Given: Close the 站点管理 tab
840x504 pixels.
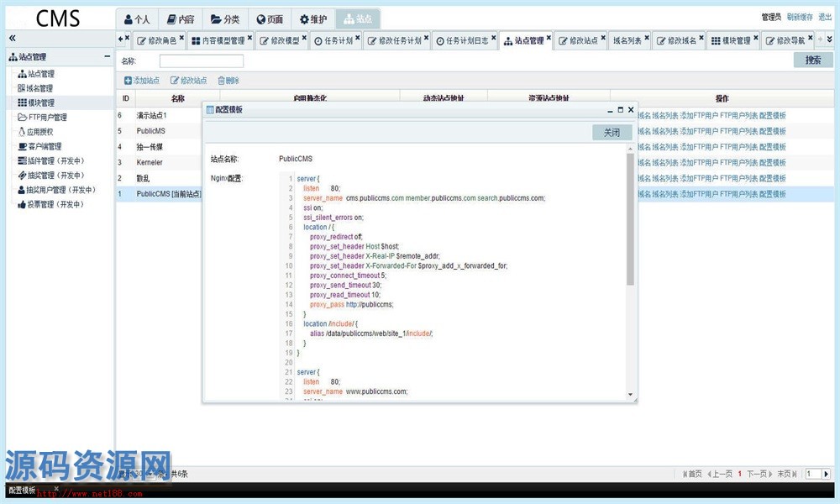Looking at the screenshot, I should [549, 38].
